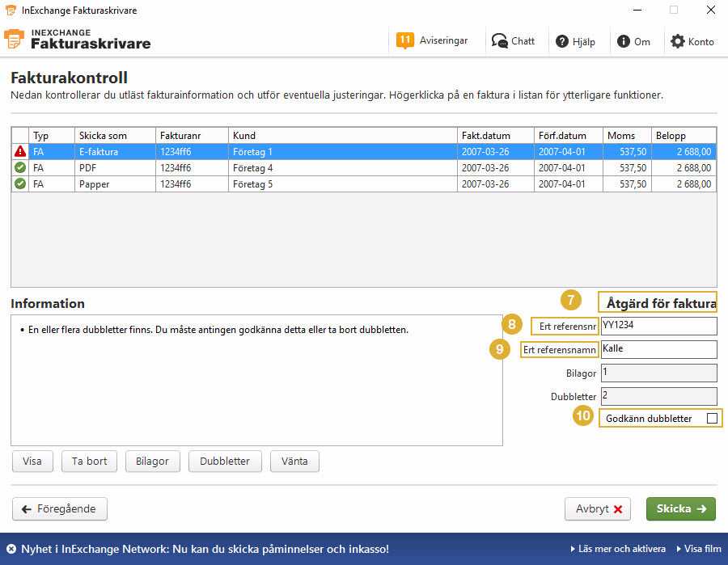Click the Visa button
Image resolution: width=728 pixels, height=565 pixels.
coord(32,461)
